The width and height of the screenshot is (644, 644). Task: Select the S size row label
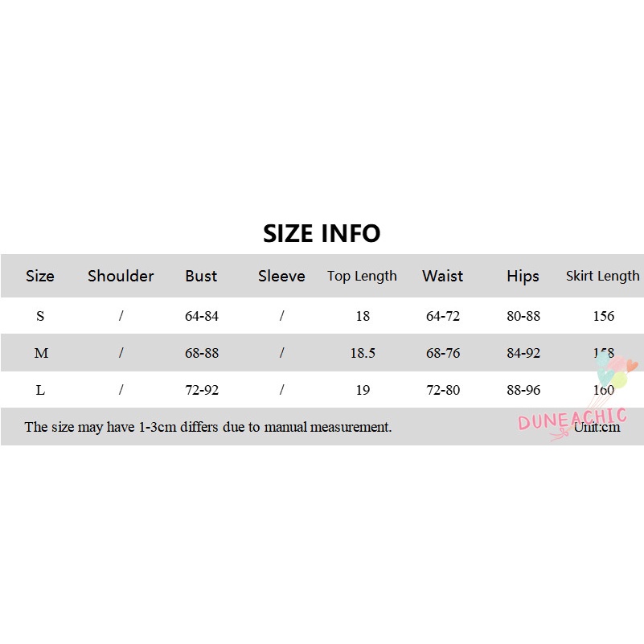click(x=40, y=316)
